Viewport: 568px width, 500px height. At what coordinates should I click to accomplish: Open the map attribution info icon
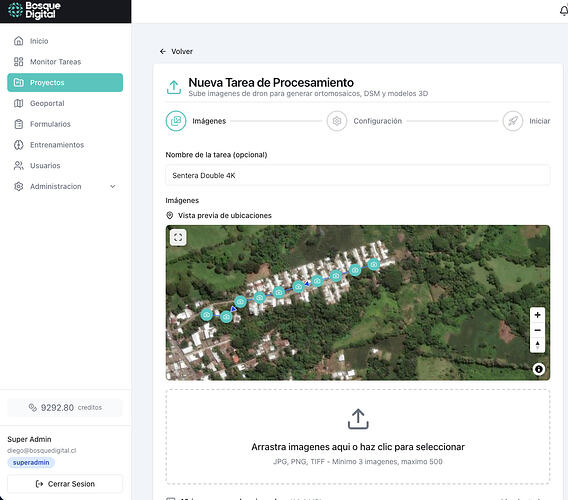(x=539, y=369)
